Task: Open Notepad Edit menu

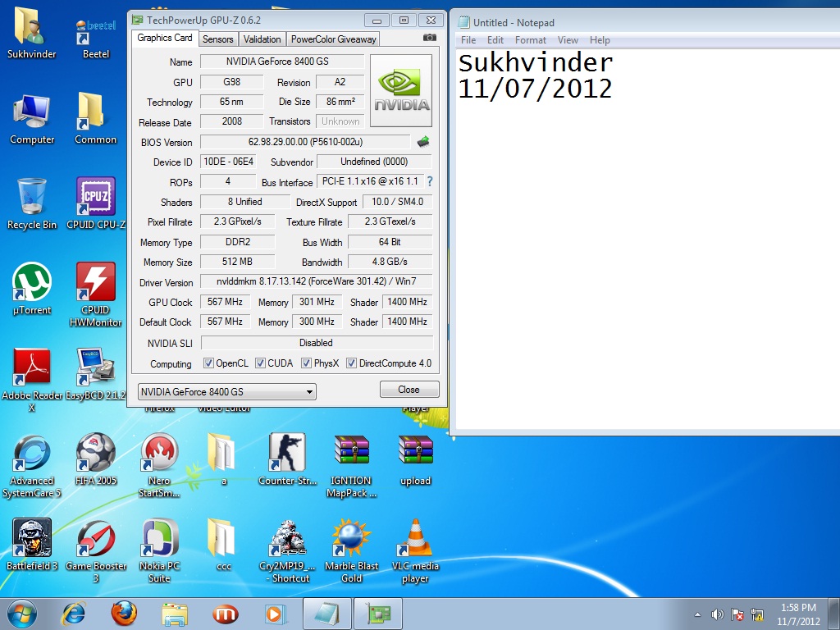Action: pyautogui.click(x=495, y=40)
